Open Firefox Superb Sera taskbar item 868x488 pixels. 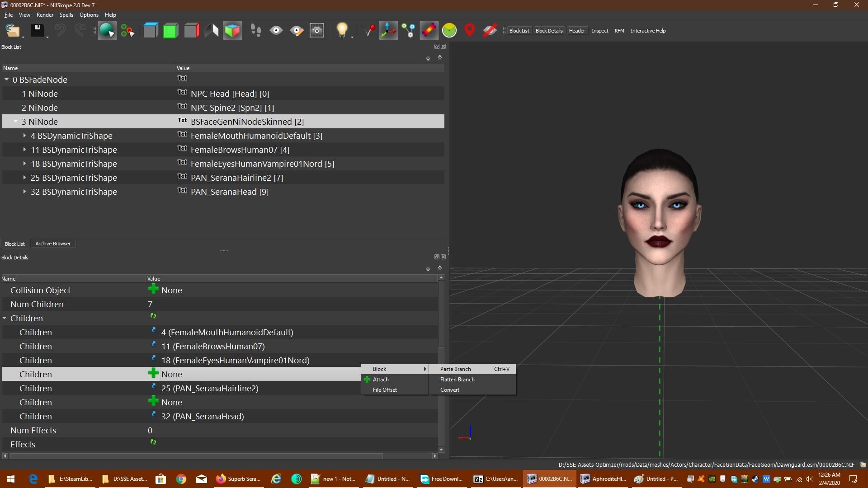point(239,479)
